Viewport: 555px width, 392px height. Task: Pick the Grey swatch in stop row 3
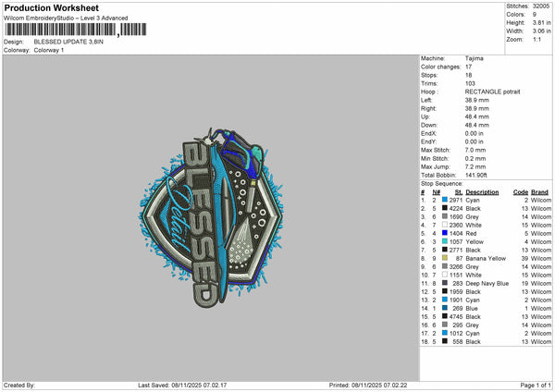(x=445, y=216)
